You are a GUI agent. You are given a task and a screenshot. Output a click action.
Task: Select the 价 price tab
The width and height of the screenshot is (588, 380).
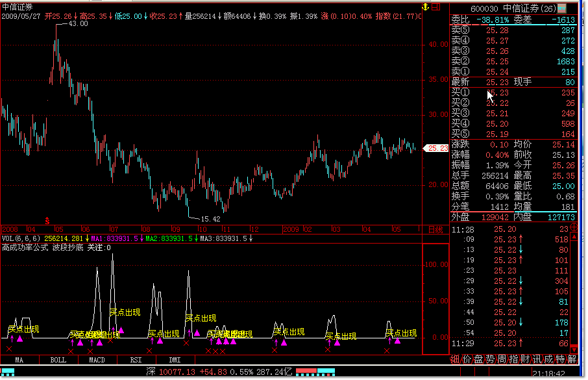(x=467, y=359)
